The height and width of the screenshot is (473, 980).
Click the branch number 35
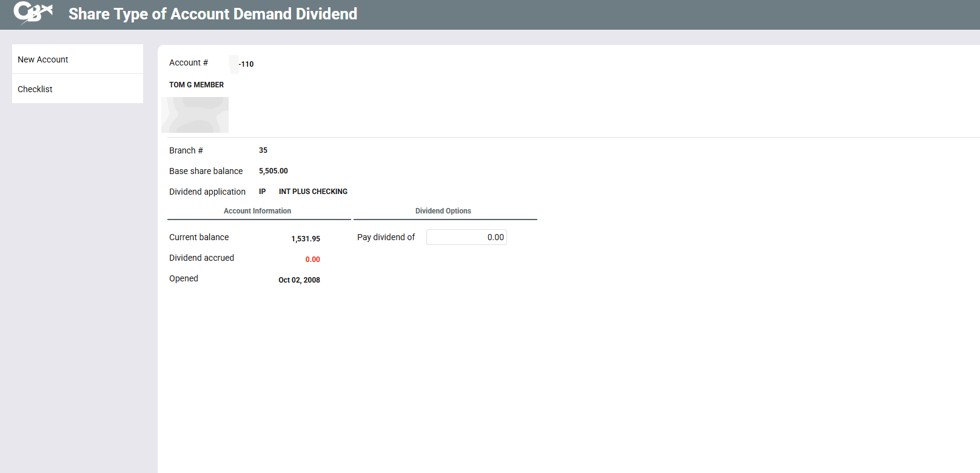pos(263,150)
